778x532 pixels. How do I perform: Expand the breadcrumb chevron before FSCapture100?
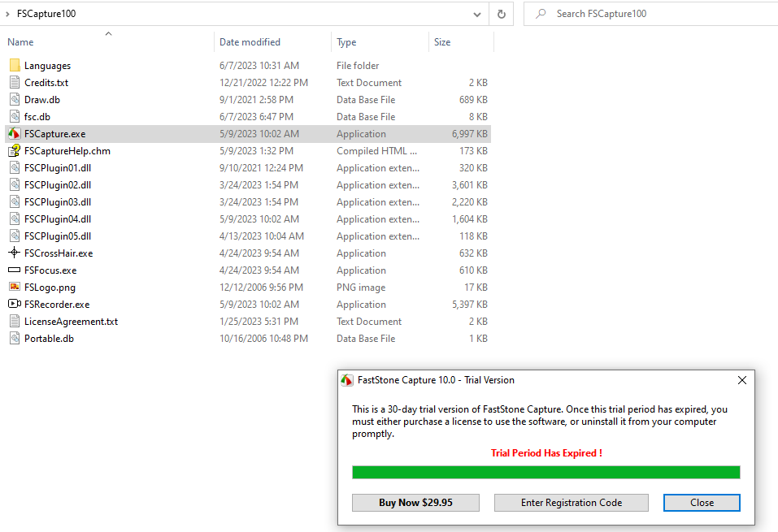tap(7, 14)
